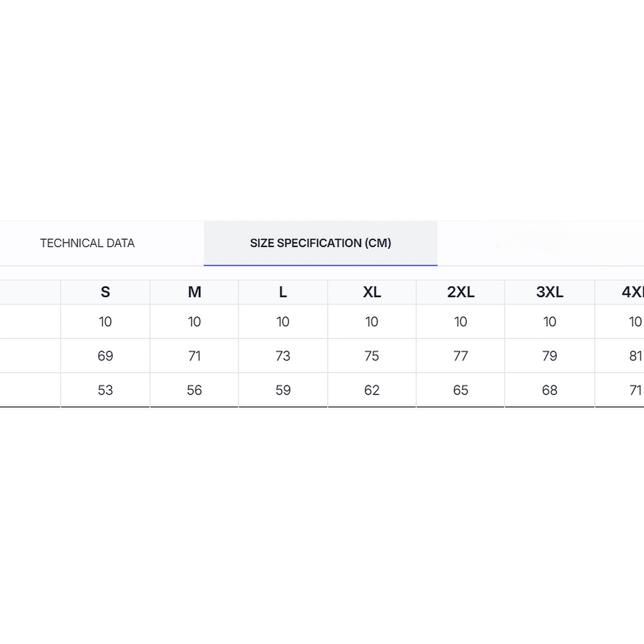Click the cell showing value 75

[x=372, y=356]
